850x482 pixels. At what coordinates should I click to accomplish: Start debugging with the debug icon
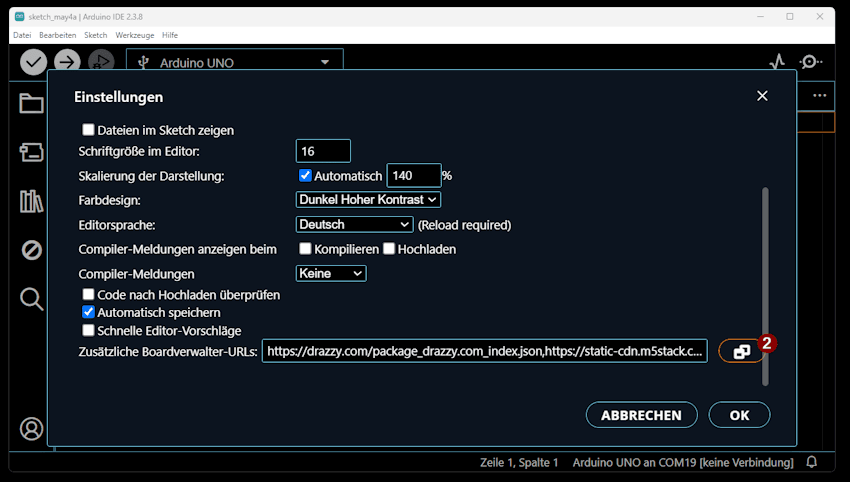tap(101, 62)
